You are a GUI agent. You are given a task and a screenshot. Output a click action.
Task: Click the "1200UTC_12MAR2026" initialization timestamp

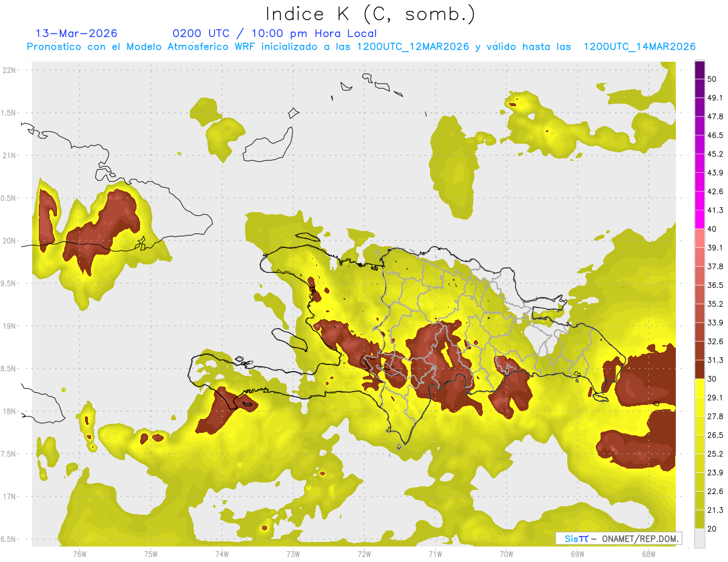[413, 47]
